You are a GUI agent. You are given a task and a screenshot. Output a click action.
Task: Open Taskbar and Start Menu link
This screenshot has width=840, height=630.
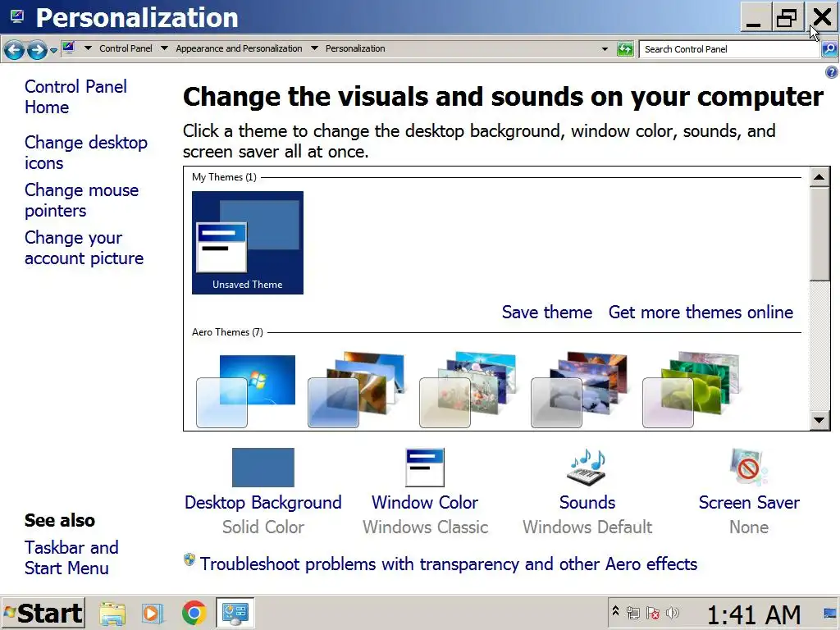71,558
